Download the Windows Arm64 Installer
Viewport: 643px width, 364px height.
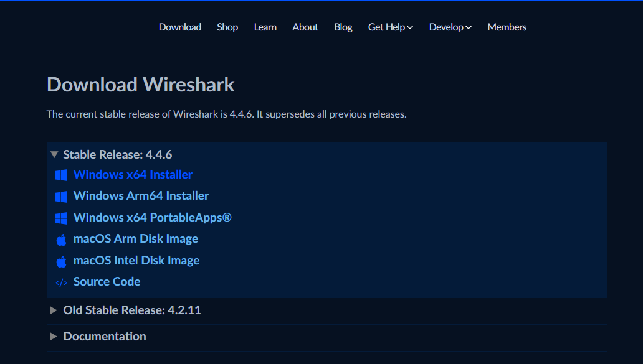(141, 196)
